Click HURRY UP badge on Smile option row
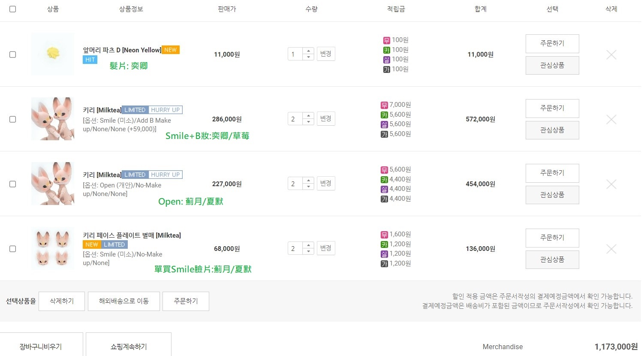The image size is (644, 356). (x=166, y=110)
